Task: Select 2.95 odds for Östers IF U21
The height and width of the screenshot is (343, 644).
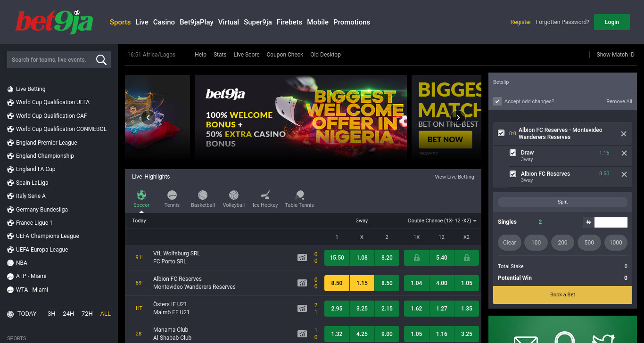Action: 337,309
